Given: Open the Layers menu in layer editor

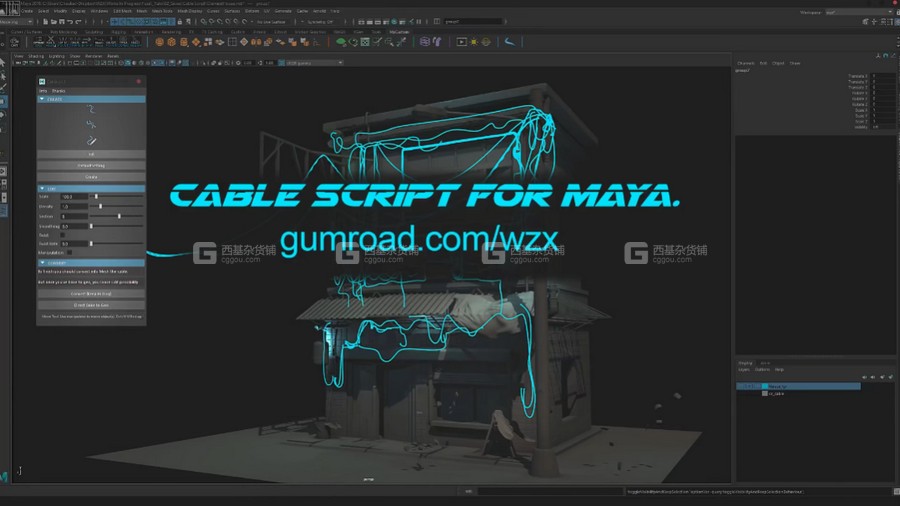Looking at the screenshot, I should click(744, 370).
